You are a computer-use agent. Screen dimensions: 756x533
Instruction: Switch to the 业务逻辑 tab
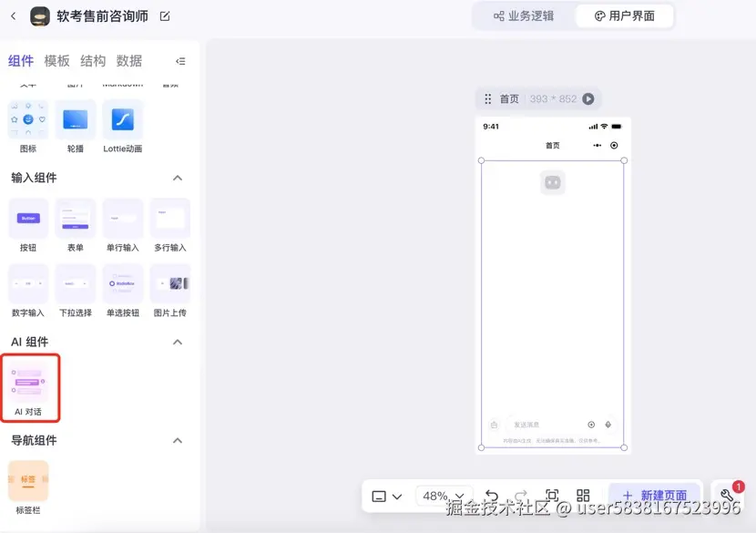pyautogui.click(x=524, y=15)
